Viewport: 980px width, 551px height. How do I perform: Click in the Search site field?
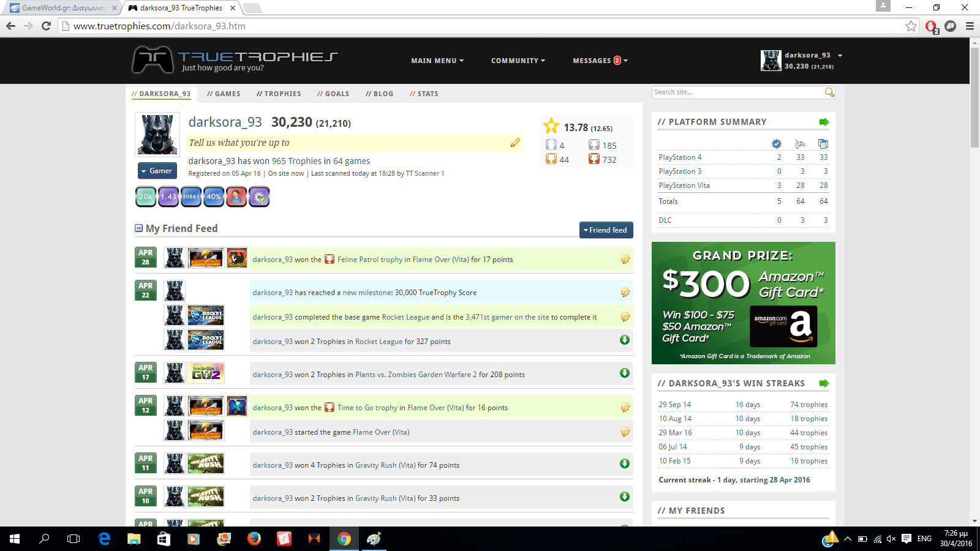(737, 92)
